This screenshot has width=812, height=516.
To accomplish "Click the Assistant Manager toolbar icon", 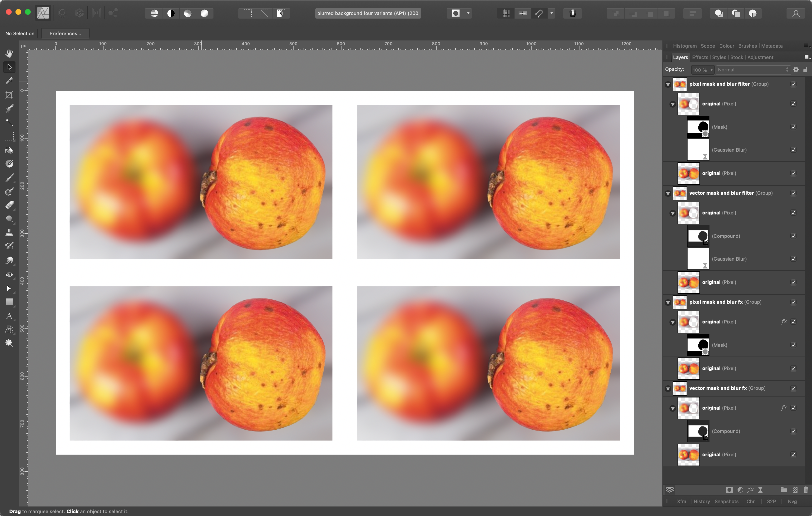I will pos(573,13).
